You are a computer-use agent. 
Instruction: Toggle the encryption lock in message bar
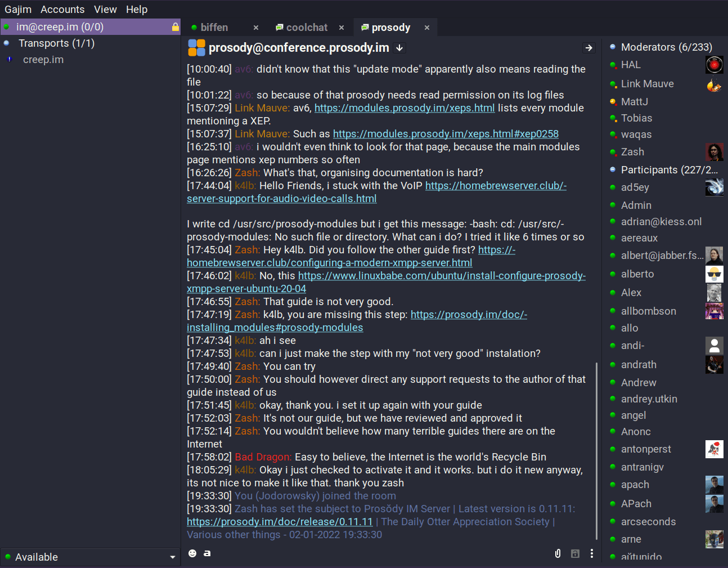pos(575,553)
